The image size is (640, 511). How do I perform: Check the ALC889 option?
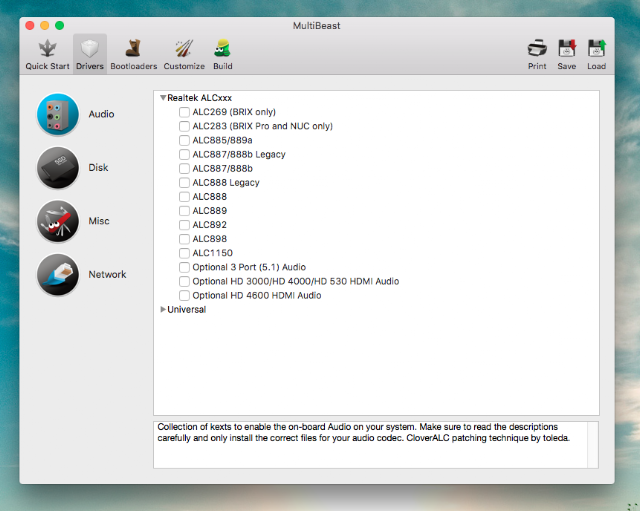tap(184, 211)
